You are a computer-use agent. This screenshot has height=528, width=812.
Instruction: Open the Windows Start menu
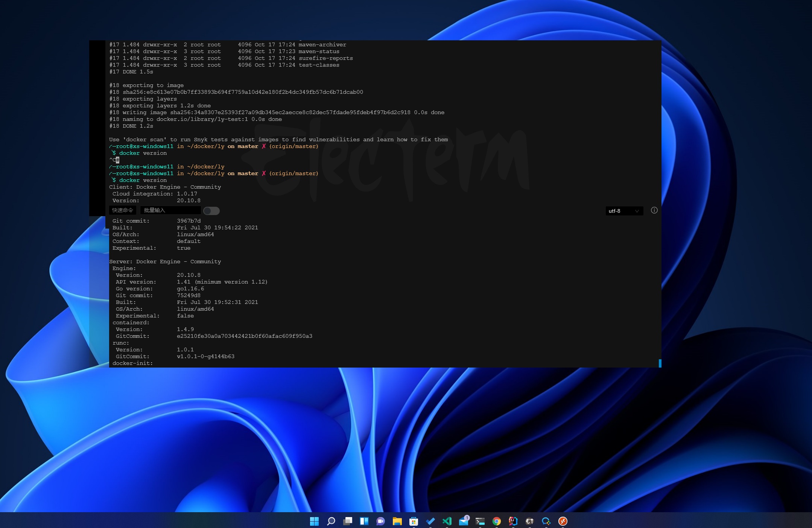pos(314,521)
